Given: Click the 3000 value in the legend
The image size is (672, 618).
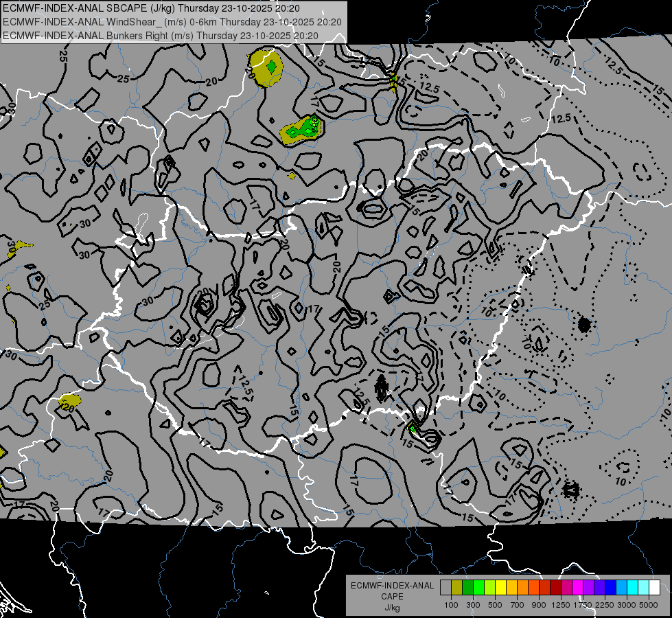Looking at the screenshot, I should (x=627, y=605).
